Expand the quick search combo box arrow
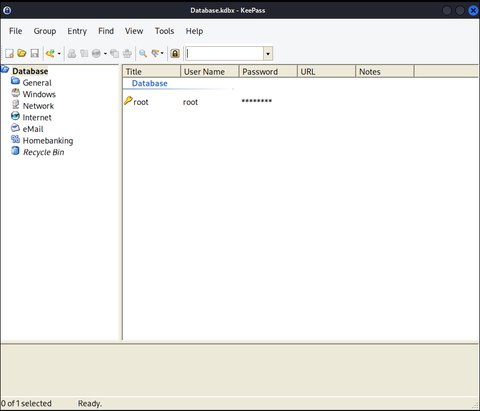The width and height of the screenshot is (480, 411). 268,54
